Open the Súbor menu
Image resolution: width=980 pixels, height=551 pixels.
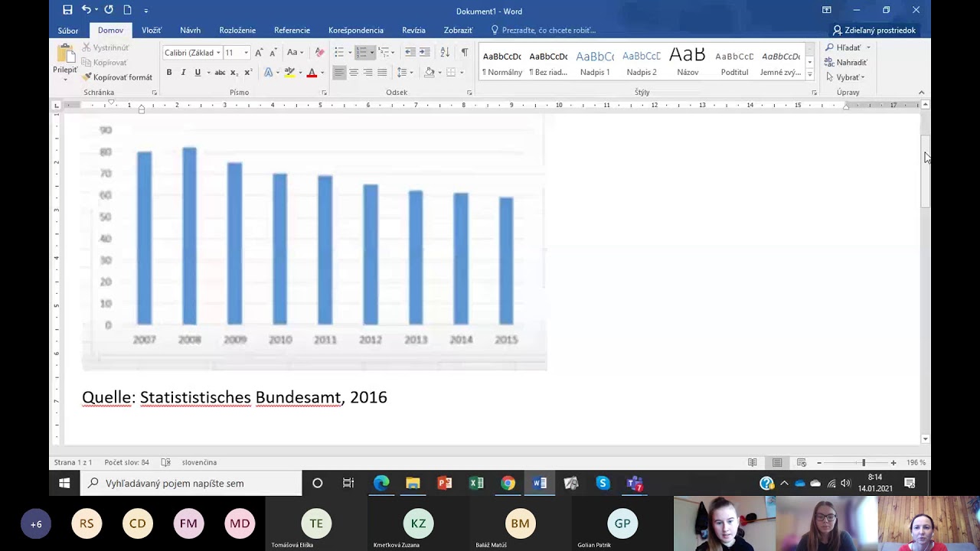click(68, 31)
